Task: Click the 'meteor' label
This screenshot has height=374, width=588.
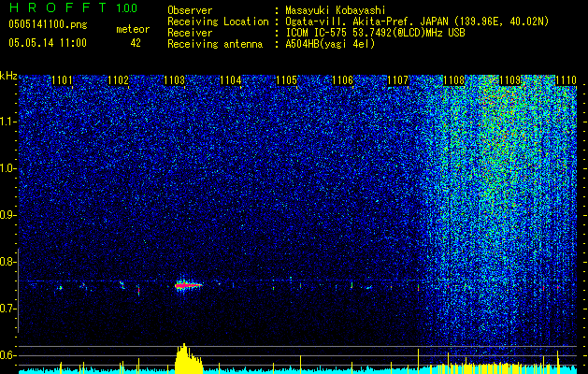Action: pyautogui.click(x=133, y=29)
